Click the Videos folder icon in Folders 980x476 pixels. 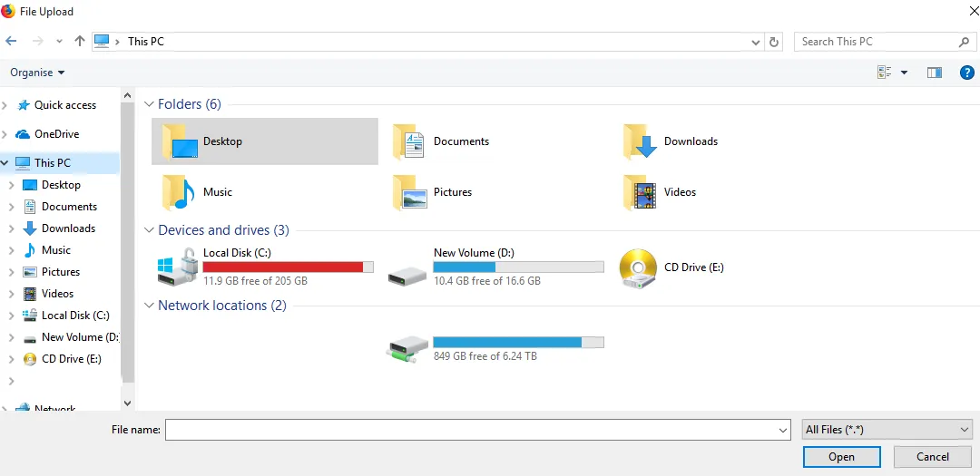click(x=640, y=192)
